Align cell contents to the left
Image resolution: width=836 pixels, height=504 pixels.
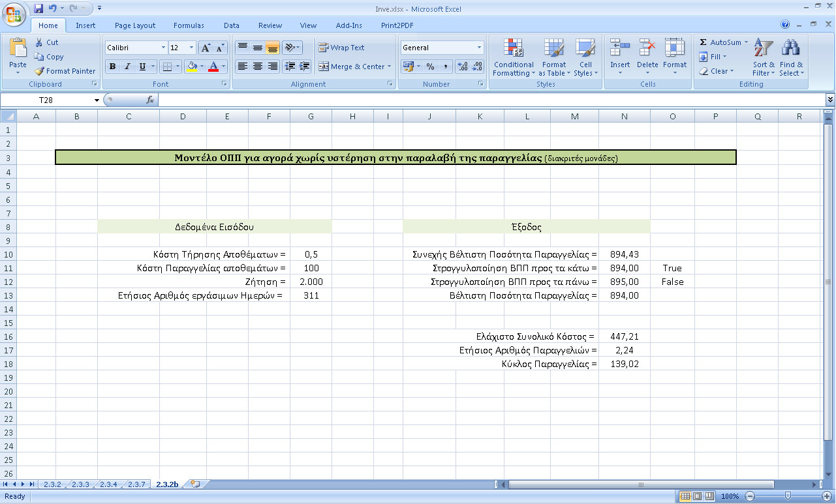(x=242, y=67)
